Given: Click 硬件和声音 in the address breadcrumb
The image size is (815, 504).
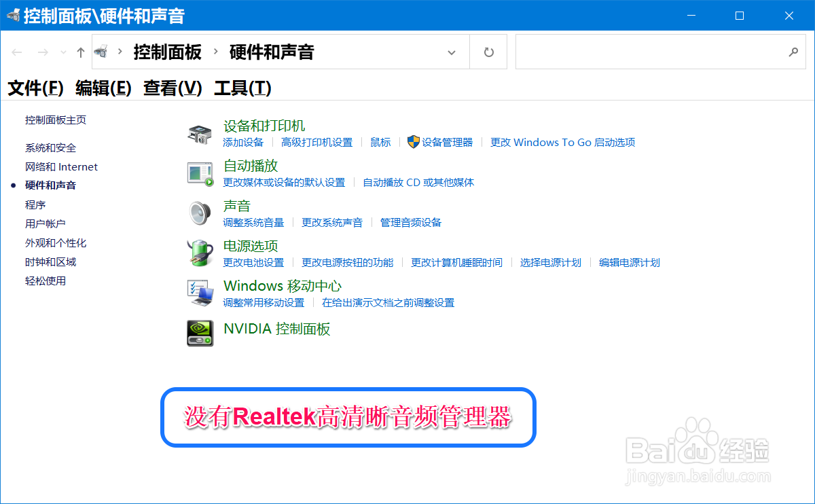Looking at the screenshot, I should tap(272, 52).
